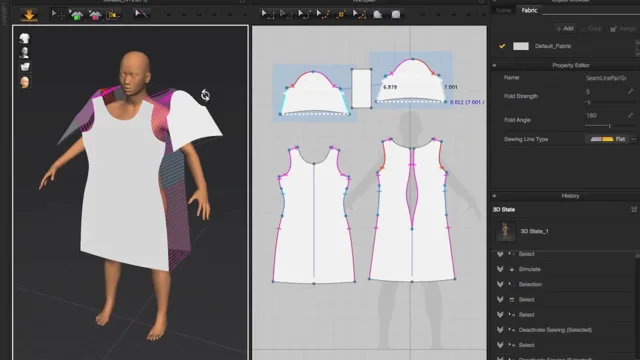The width and height of the screenshot is (640, 360).
Task: Click the Fold Angle value 180
Action: tap(591, 116)
